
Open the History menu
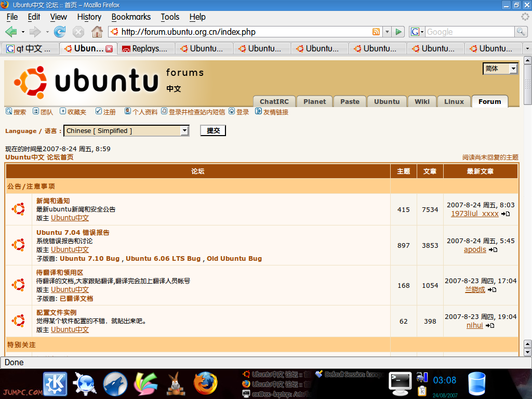pyautogui.click(x=89, y=17)
